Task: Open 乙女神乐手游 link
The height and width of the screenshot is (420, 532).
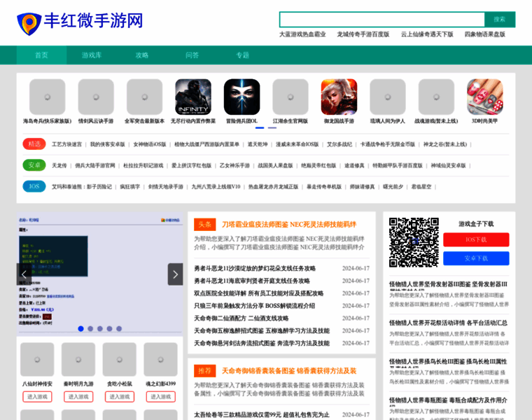Action: [x=234, y=165]
